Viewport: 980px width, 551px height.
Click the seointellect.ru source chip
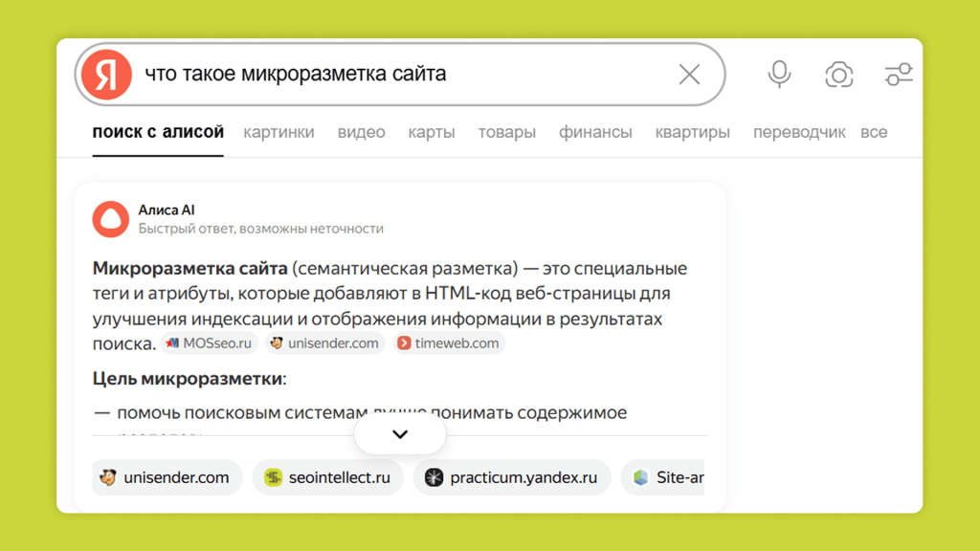328,477
